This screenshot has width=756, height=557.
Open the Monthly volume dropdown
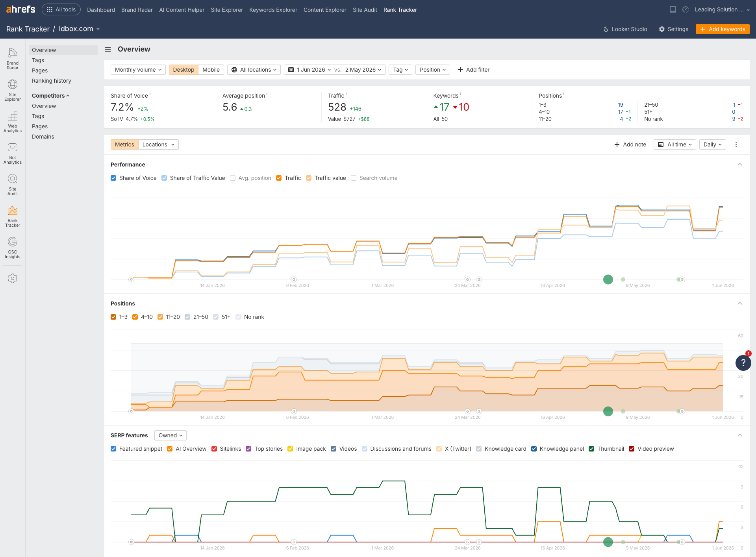coord(138,70)
